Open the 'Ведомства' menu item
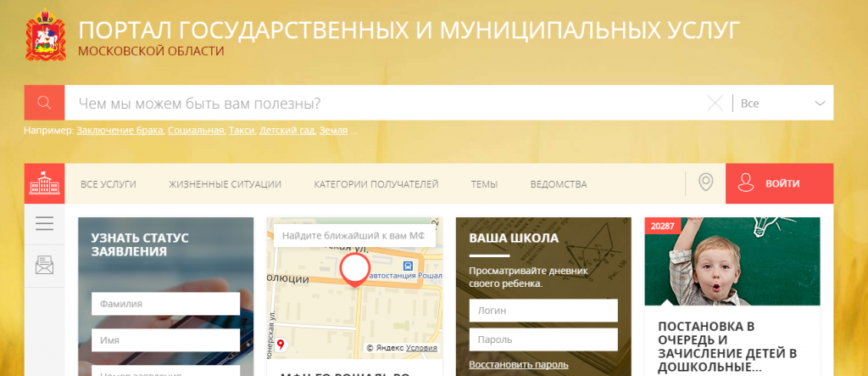 click(x=558, y=184)
